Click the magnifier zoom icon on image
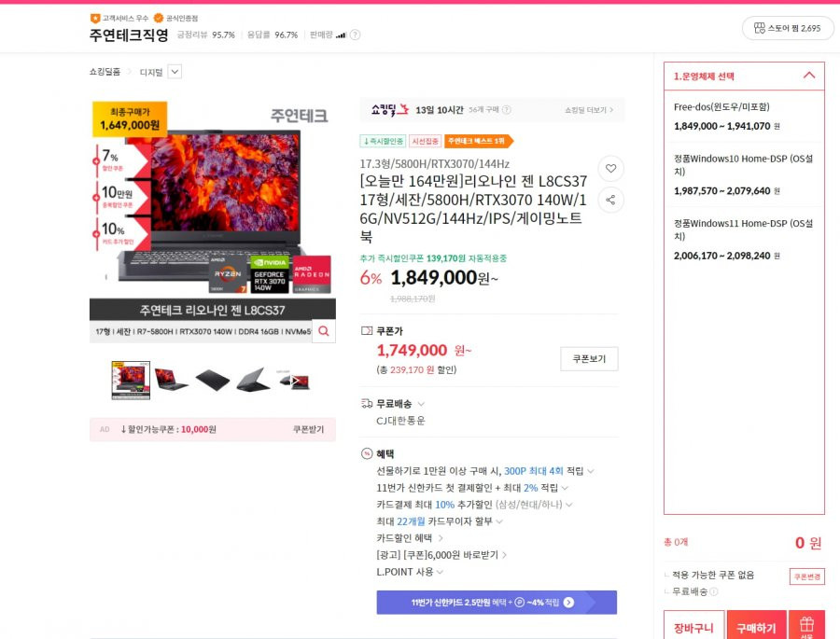 [324, 331]
